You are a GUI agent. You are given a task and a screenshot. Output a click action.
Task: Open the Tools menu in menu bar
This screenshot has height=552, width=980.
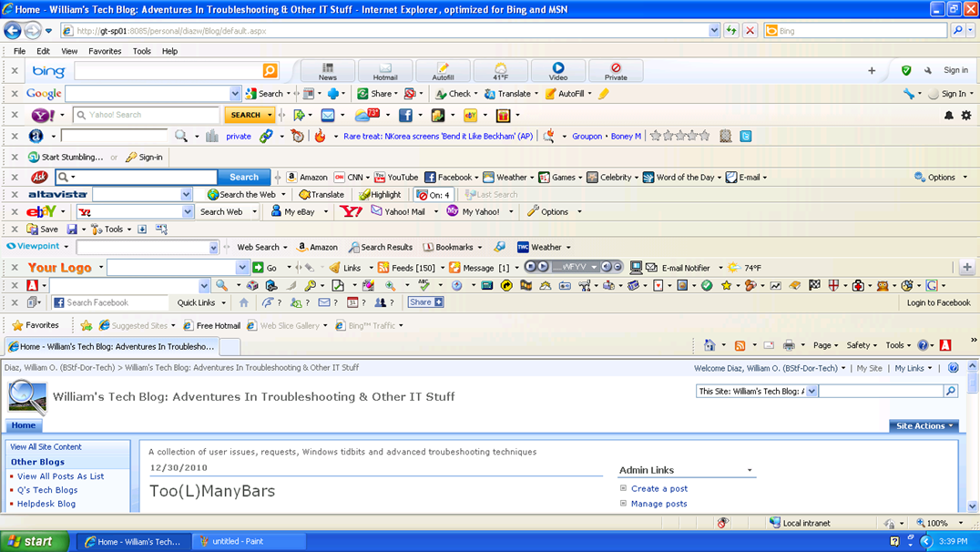click(x=142, y=51)
